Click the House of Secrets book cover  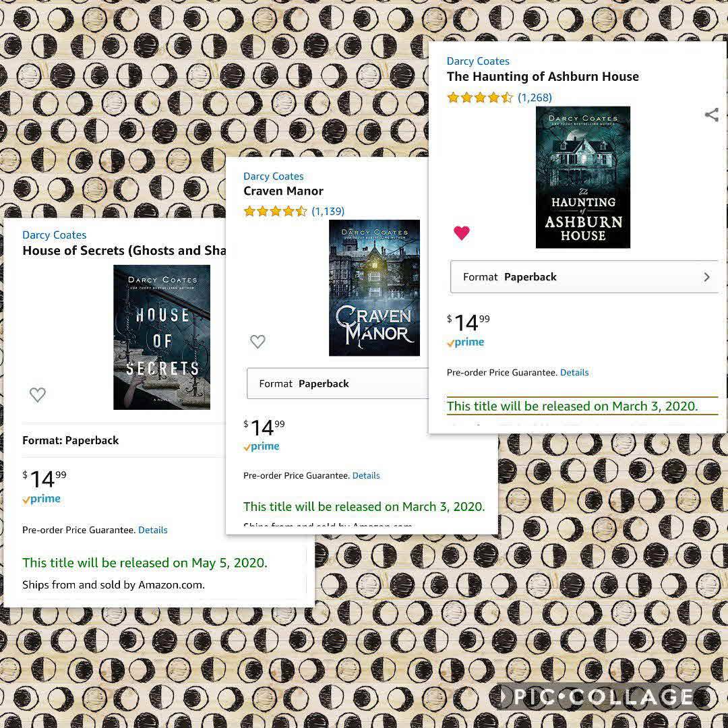[162, 337]
